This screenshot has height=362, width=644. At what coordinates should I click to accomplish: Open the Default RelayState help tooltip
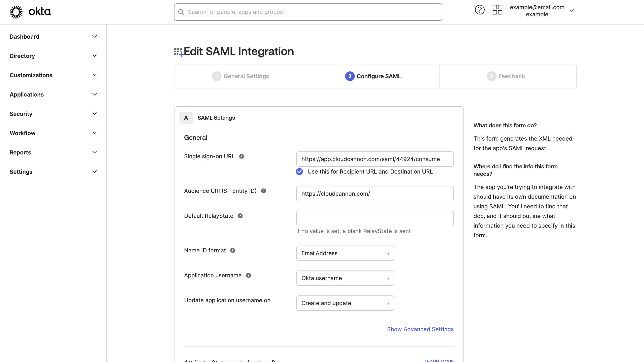coord(240,216)
